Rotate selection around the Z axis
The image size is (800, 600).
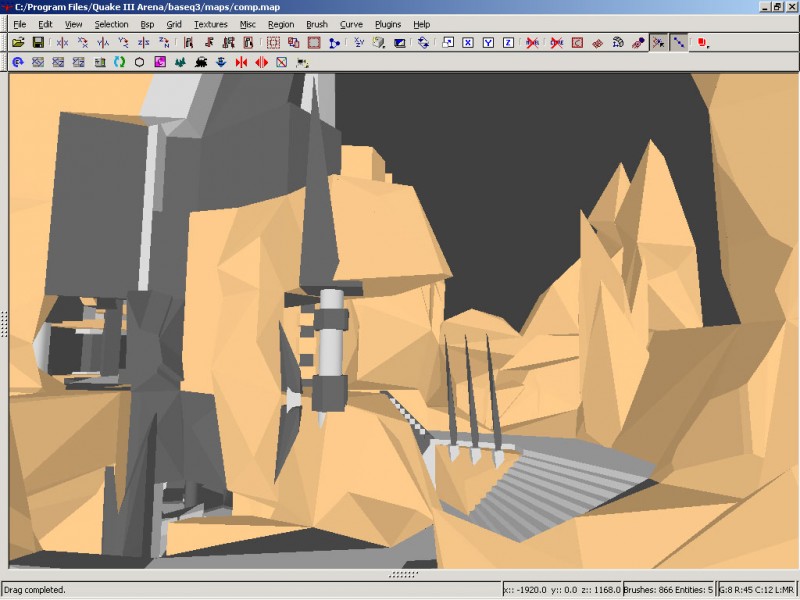click(x=164, y=42)
